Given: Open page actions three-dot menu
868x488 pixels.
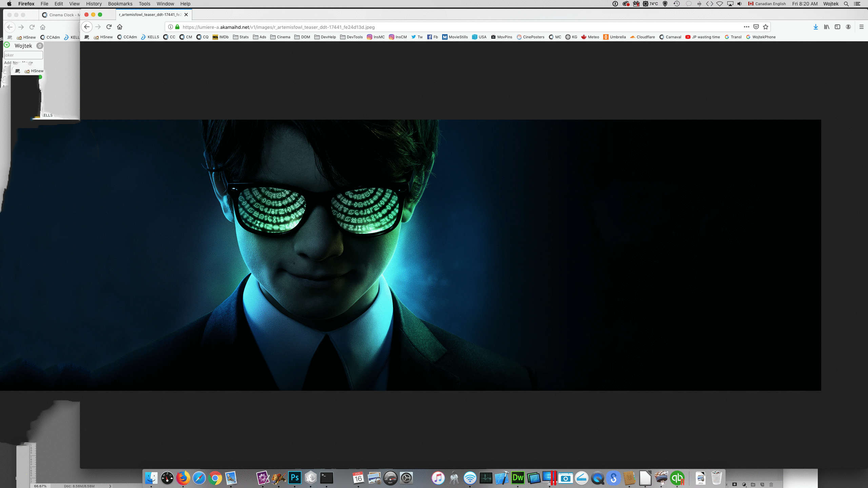Looking at the screenshot, I should (746, 27).
